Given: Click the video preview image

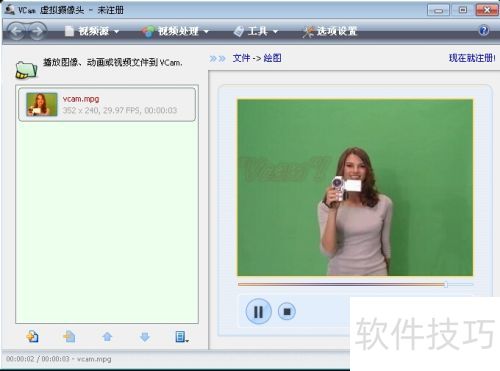Looking at the screenshot, I should [x=355, y=187].
